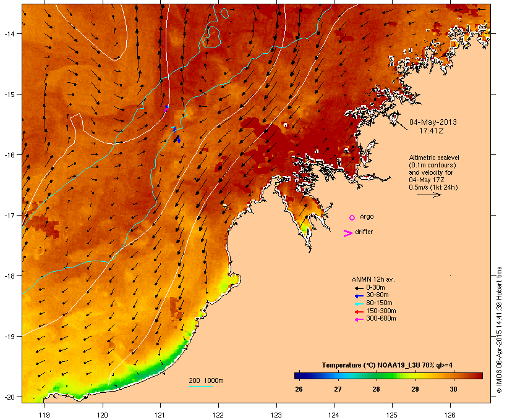Click the longitude label 125
The height and width of the screenshot is (420, 507).
[392, 415]
